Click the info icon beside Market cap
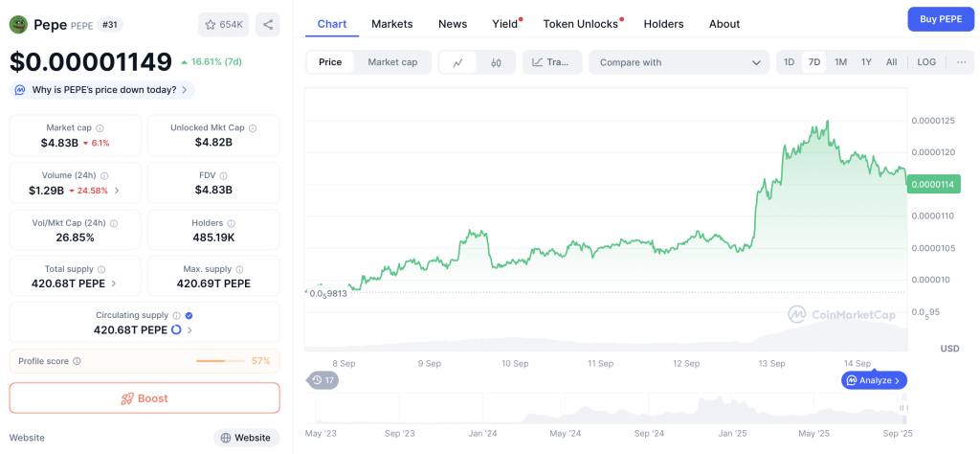980x454 pixels. (100, 128)
